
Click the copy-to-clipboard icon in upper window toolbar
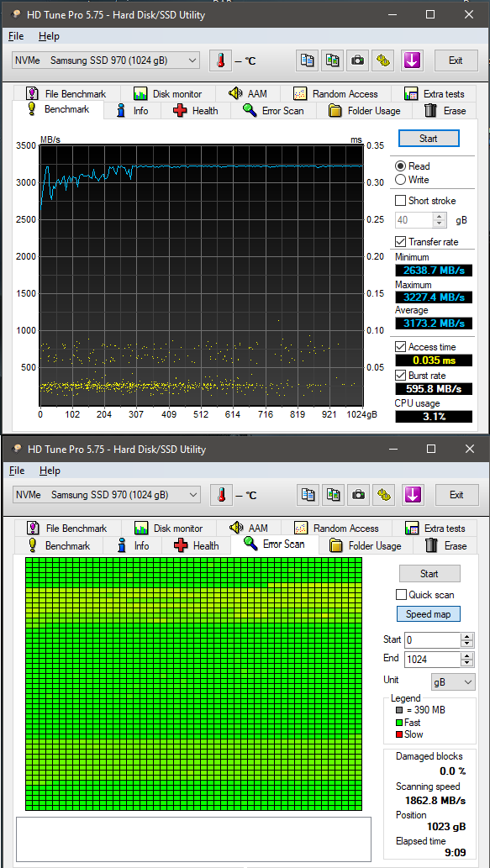[x=307, y=60]
